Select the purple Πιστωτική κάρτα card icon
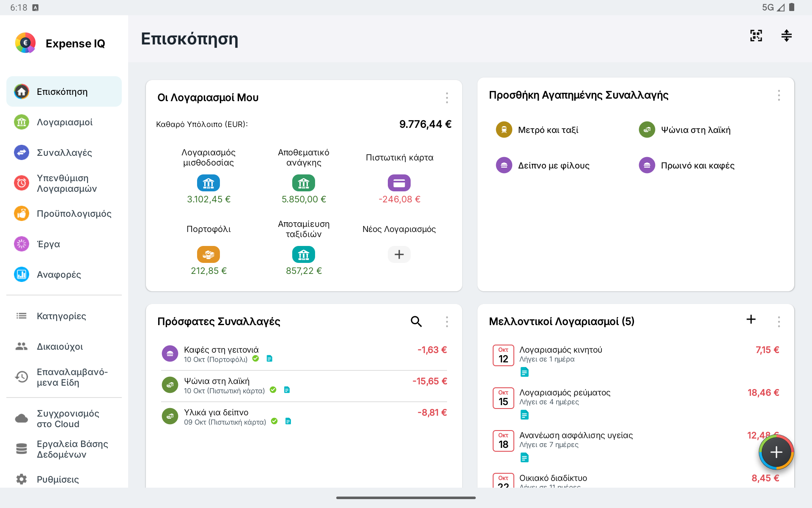 (x=399, y=183)
